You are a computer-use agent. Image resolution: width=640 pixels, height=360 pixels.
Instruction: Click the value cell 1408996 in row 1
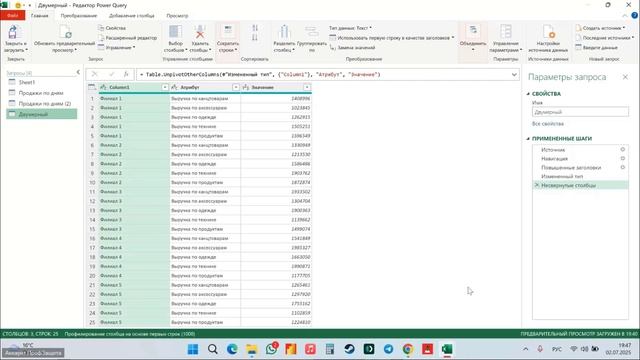(276, 98)
